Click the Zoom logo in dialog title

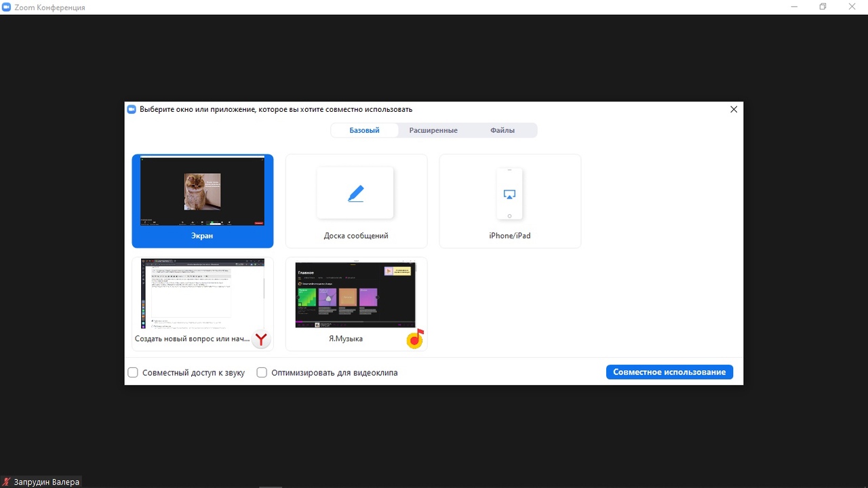(x=132, y=109)
